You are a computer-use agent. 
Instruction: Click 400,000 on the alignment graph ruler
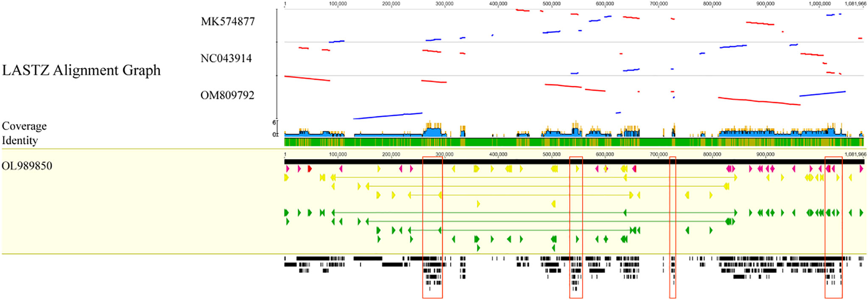[x=498, y=4]
